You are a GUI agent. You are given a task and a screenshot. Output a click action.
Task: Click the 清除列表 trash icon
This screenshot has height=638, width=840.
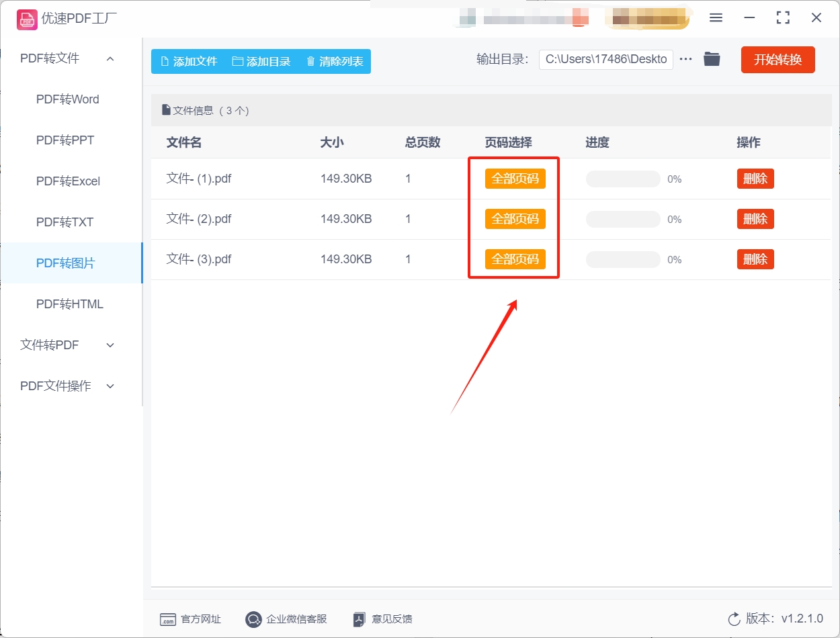(310, 60)
